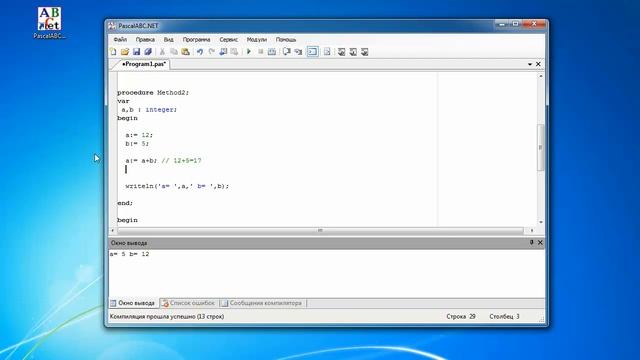Click the Save All icon
Screen dimensions: 640x360
148,51
